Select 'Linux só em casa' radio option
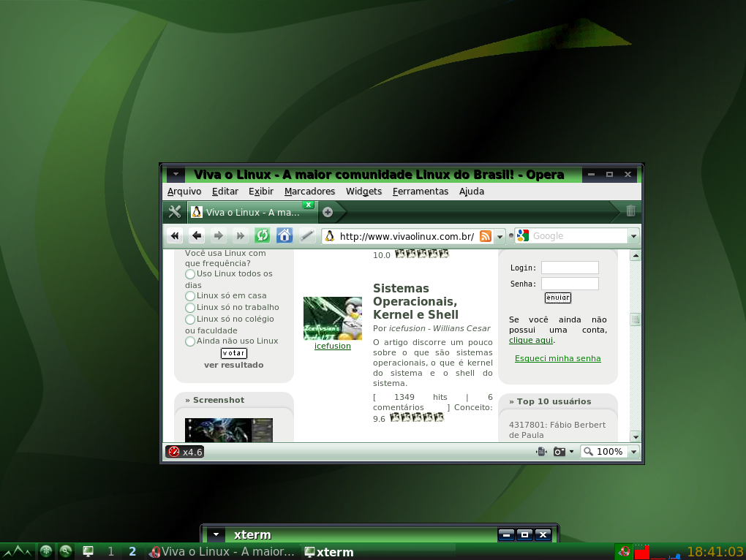Image resolution: width=746 pixels, height=560 pixels. pos(190,295)
